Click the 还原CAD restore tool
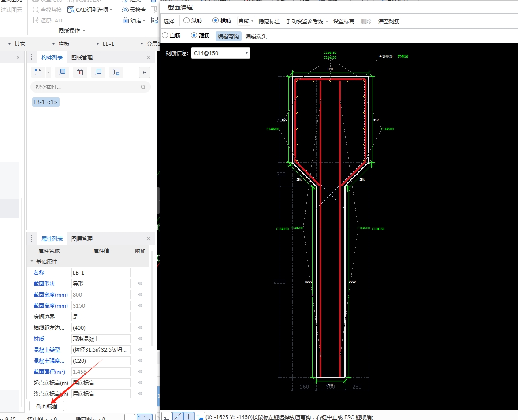The width and height of the screenshot is (518, 420). [47, 20]
